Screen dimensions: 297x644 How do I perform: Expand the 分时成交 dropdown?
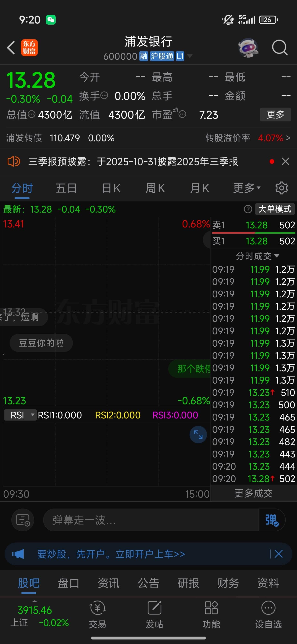pyautogui.click(x=258, y=256)
